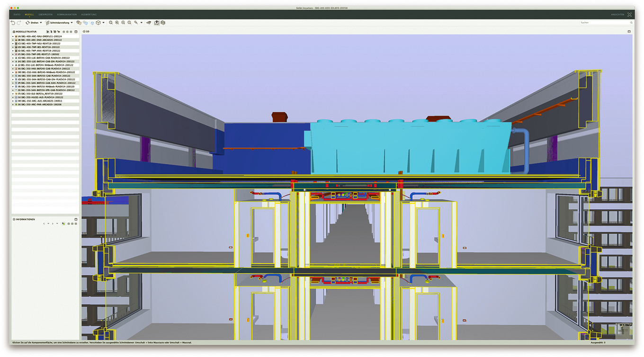Switch to the AUSWERTUNG tab
Viewport: 644px width, 357px height.
point(89,15)
